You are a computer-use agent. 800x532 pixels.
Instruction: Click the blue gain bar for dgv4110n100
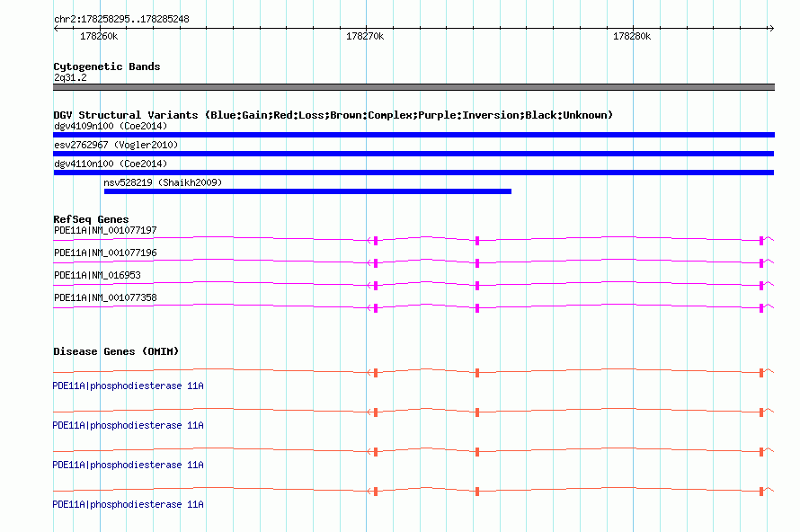tap(413, 173)
